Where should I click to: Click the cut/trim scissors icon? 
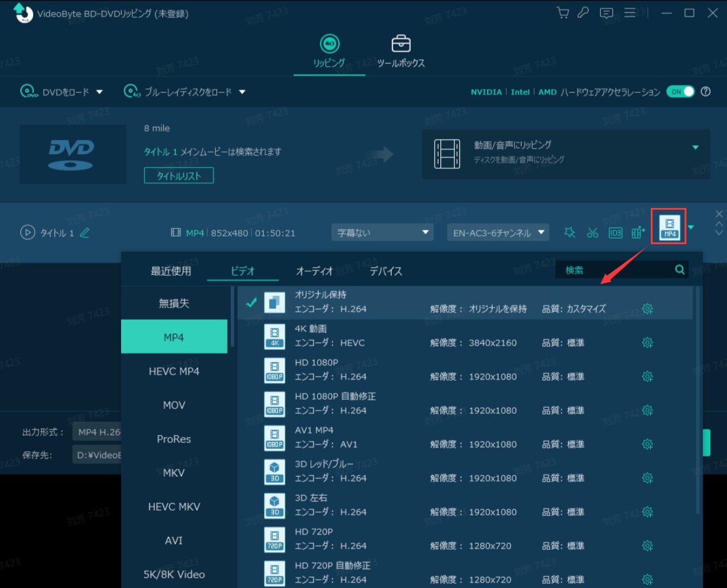point(592,232)
